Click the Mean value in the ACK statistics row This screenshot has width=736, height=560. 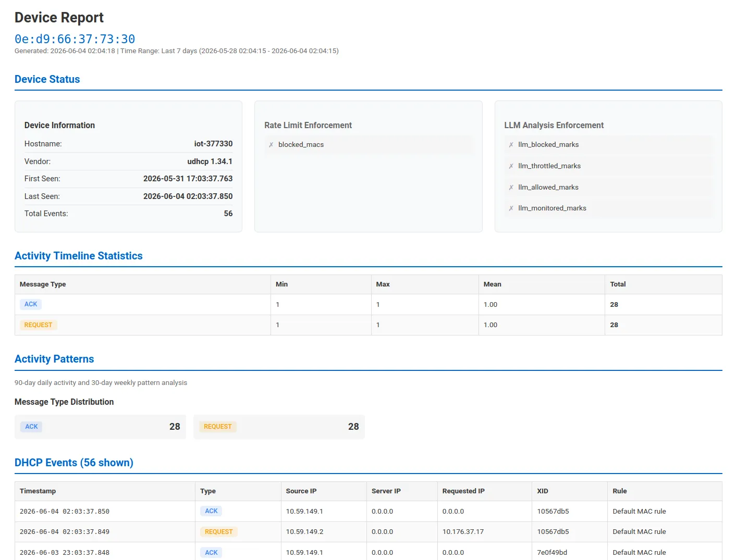click(490, 305)
